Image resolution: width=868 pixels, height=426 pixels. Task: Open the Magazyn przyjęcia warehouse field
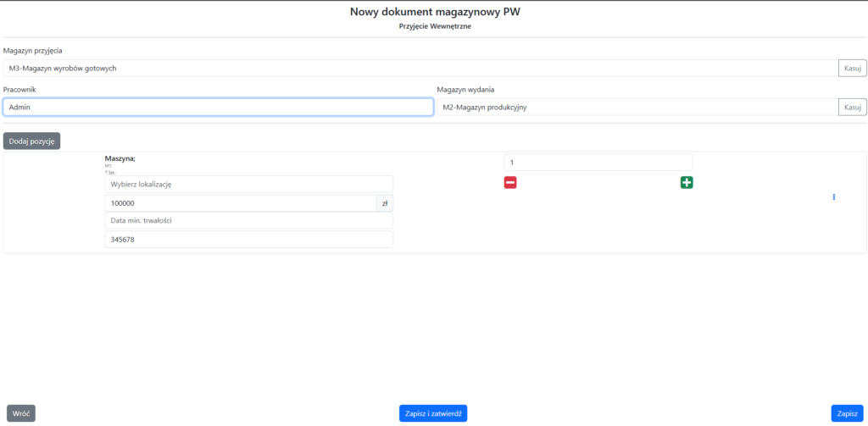pos(420,68)
